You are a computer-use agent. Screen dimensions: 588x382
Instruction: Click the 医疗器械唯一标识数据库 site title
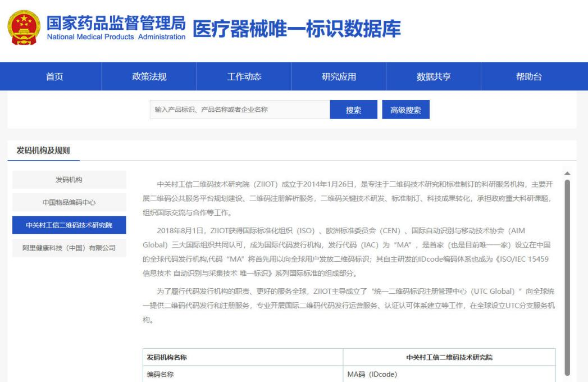(x=297, y=29)
